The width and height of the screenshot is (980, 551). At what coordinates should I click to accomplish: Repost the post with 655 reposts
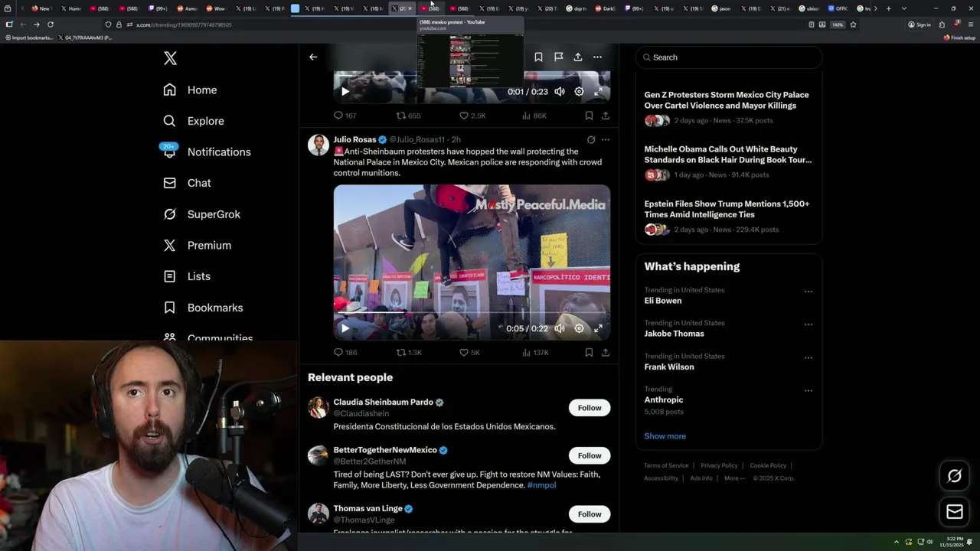pos(408,116)
